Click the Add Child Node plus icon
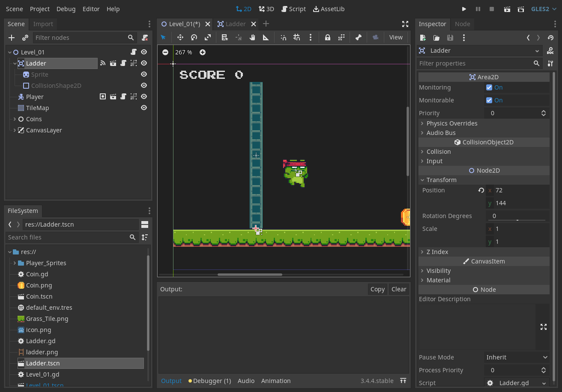The width and height of the screenshot is (562, 392). pyautogui.click(x=11, y=37)
